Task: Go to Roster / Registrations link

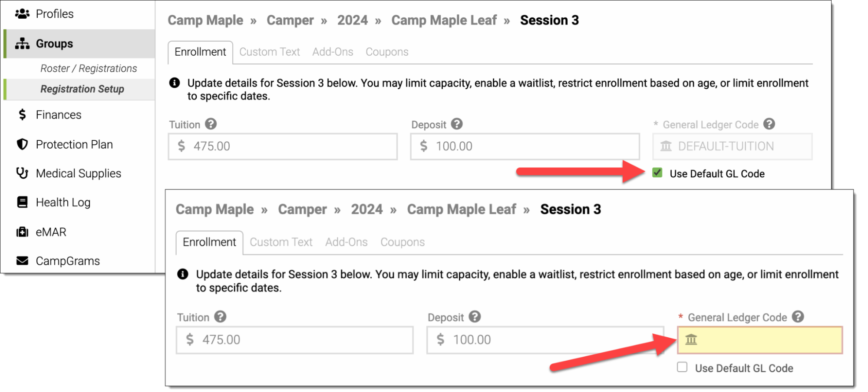Action: (89, 68)
